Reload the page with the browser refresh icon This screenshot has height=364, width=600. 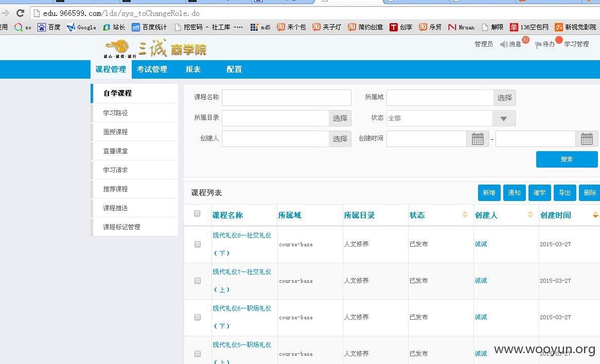pos(20,13)
